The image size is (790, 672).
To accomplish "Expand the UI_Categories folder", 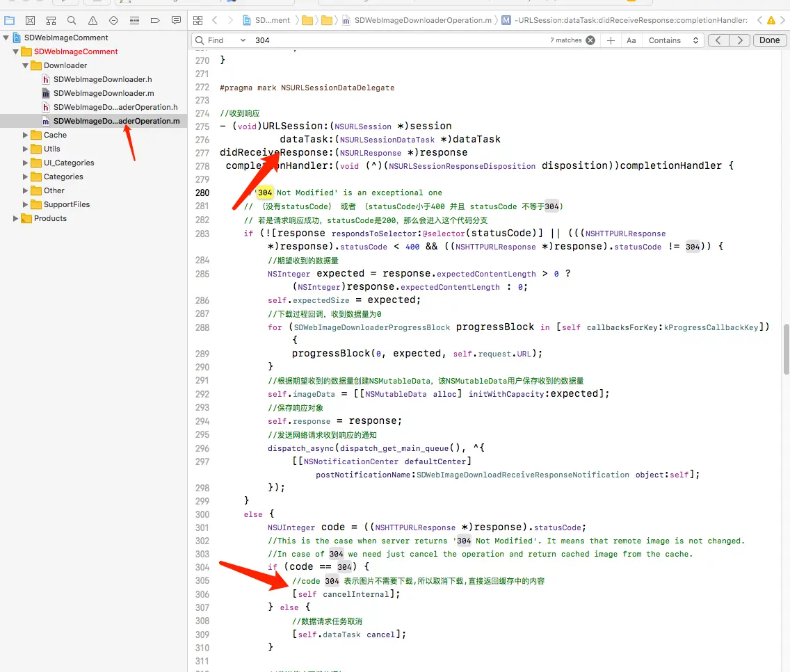I will click(x=25, y=163).
